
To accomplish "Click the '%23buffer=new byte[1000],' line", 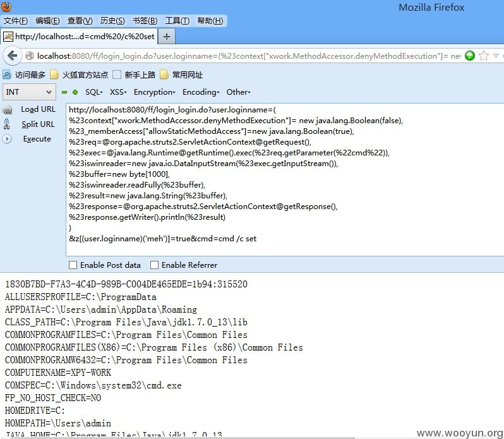I will pyautogui.click(x=119, y=174).
